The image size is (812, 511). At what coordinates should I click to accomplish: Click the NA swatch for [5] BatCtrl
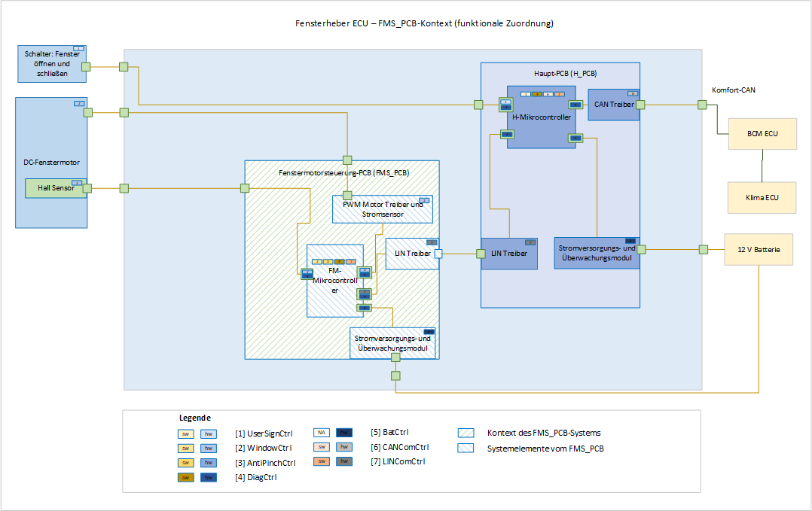pyautogui.click(x=322, y=433)
